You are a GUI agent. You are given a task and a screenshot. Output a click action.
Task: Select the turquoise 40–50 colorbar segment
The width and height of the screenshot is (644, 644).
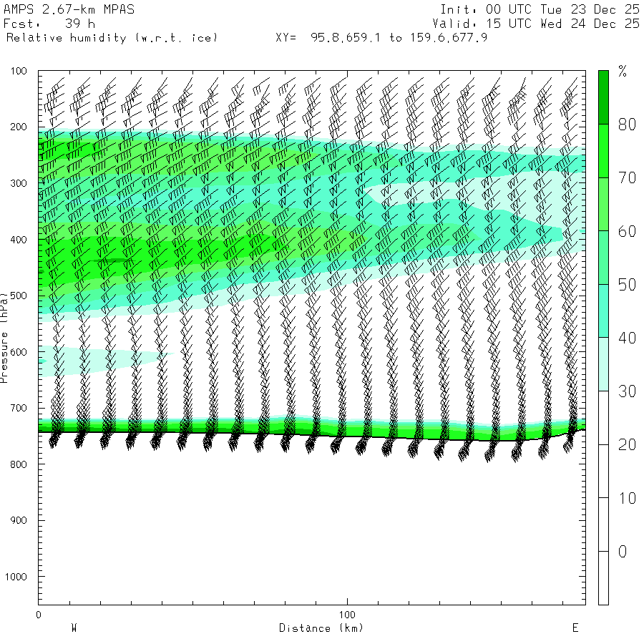[603, 311]
